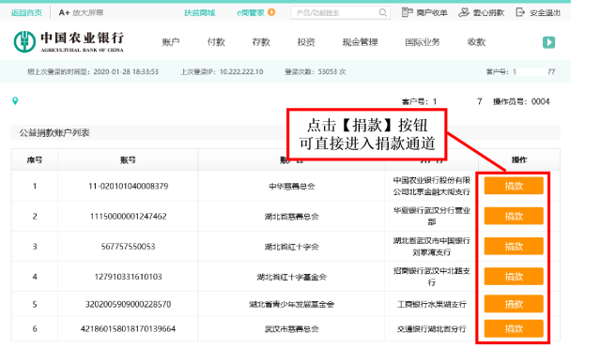Open the 现金管理 menu

(x=360, y=42)
